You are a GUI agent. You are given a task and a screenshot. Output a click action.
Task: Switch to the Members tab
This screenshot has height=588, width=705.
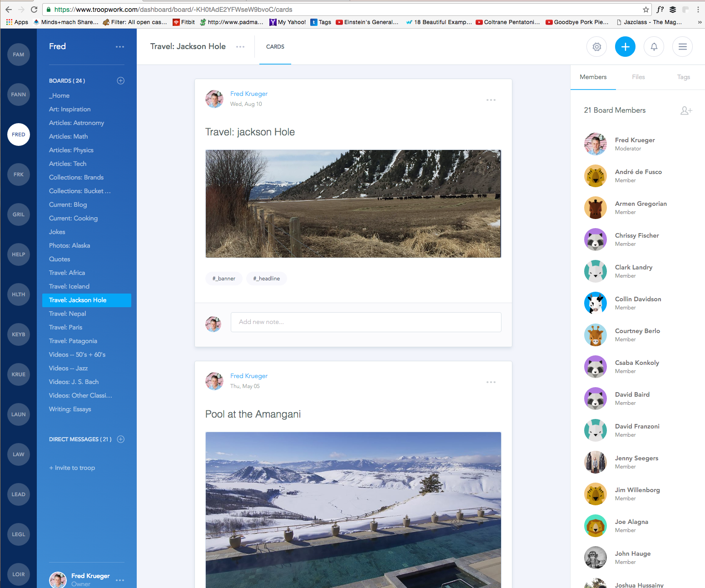tap(593, 77)
